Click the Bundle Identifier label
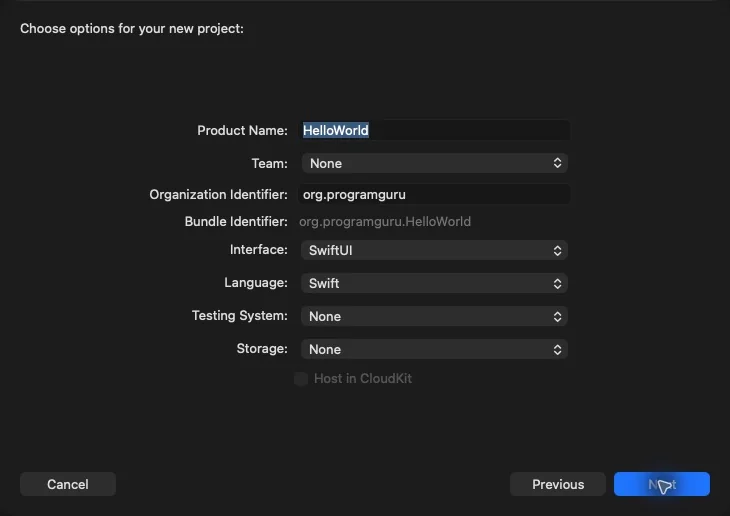 (x=236, y=222)
